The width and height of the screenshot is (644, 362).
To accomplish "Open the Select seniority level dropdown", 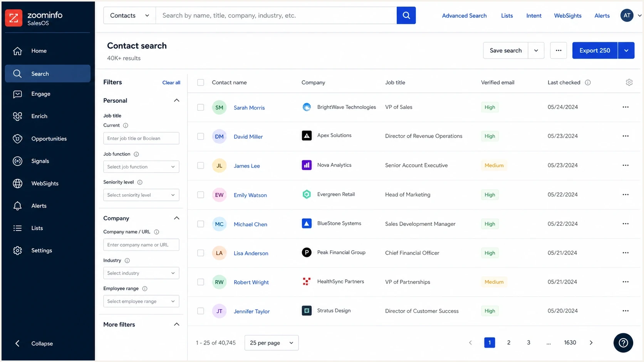I will (x=141, y=195).
